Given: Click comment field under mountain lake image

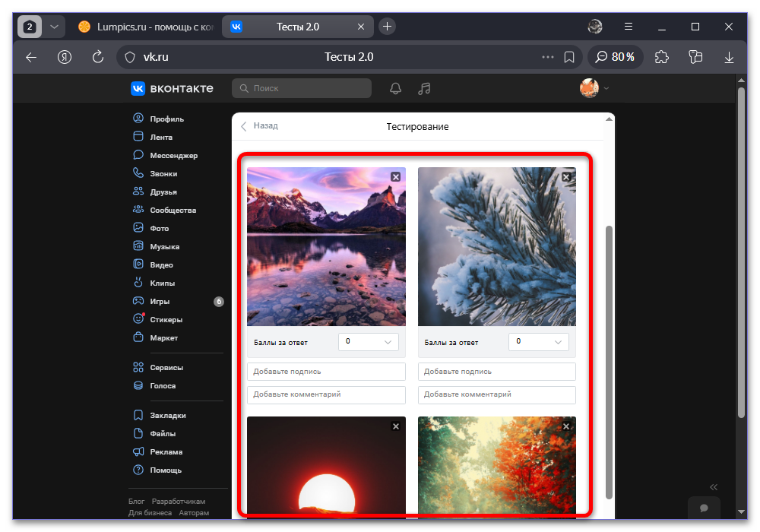Looking at the screenshot, I should tap(326, 394).
